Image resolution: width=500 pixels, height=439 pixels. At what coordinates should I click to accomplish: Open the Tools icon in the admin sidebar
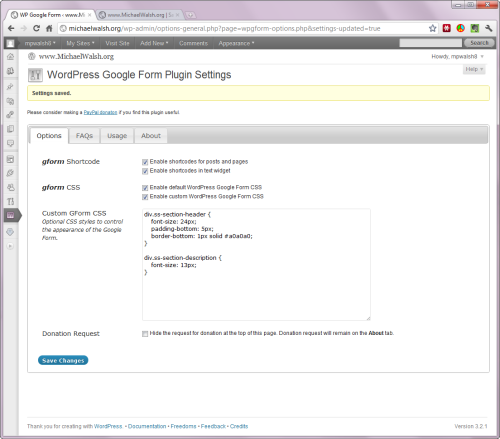tap(10, 201)
